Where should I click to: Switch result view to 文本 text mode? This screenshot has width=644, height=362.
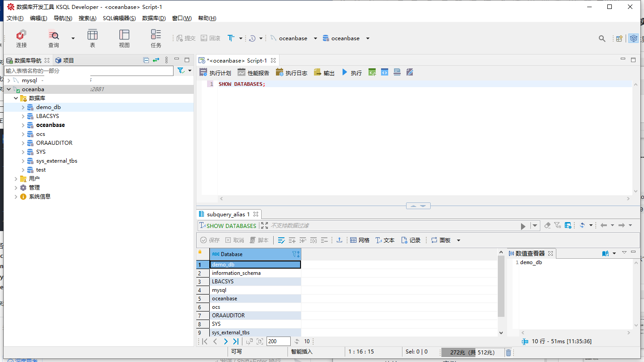(x=385, y=240)
